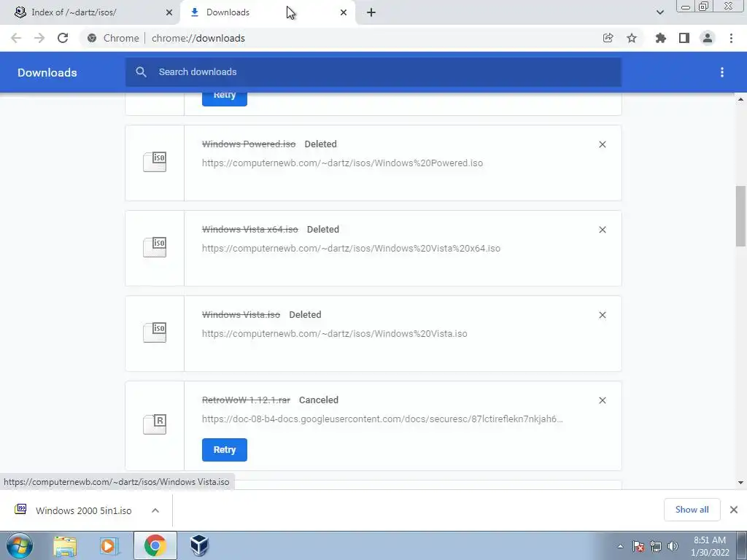Open a new tab with the plus button
Viewport: 747px width, 560px height.
371,12
